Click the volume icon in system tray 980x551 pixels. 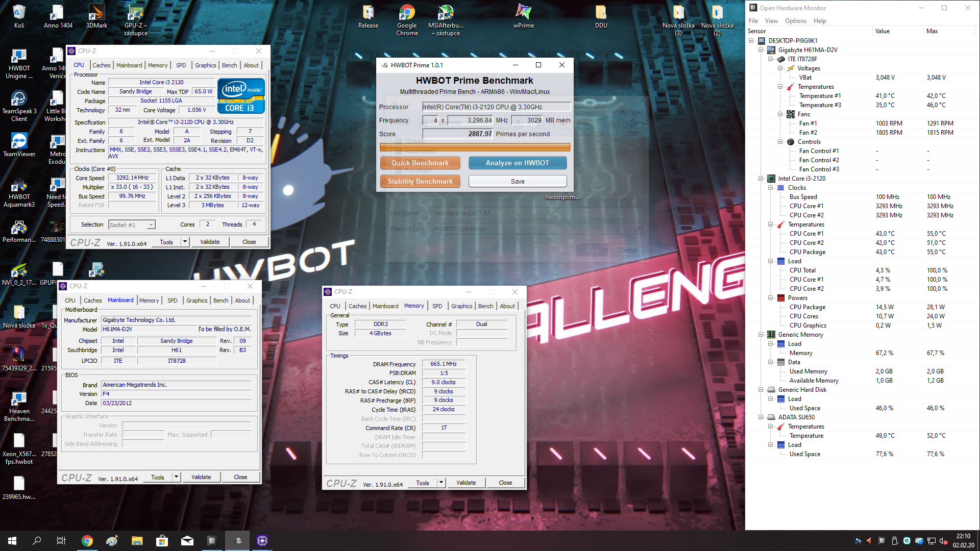943,541
